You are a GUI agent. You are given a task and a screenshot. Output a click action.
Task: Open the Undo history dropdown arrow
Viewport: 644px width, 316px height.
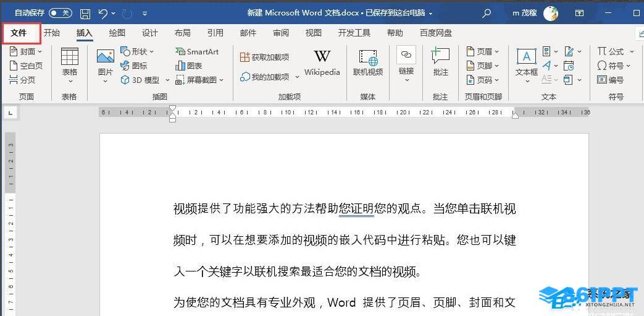point(114,14)
